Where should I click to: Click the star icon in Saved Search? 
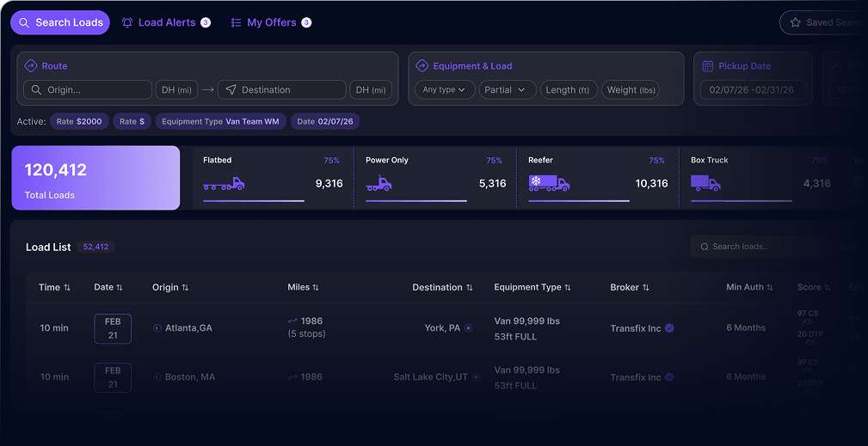796,22
